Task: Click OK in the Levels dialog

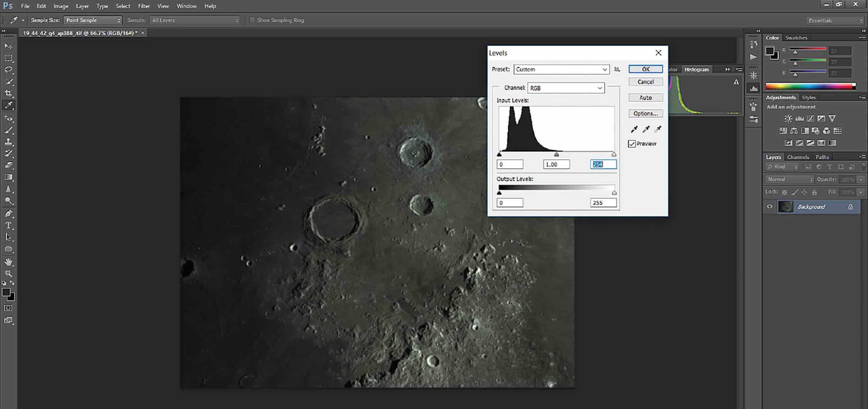Action: point(645,69)
